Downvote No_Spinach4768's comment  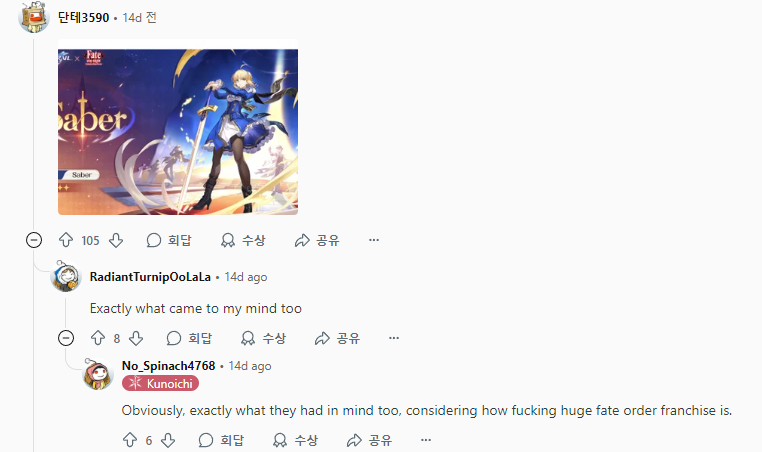[168, 440]
